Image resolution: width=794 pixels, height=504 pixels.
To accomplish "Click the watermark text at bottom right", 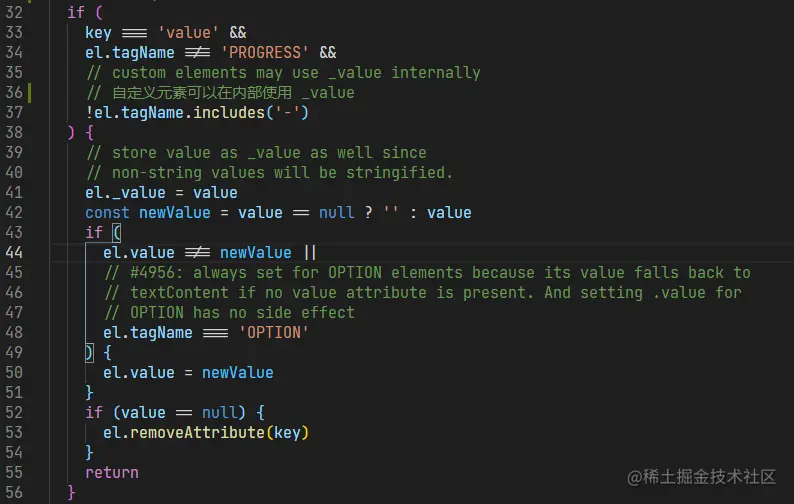I will (701, 477).
